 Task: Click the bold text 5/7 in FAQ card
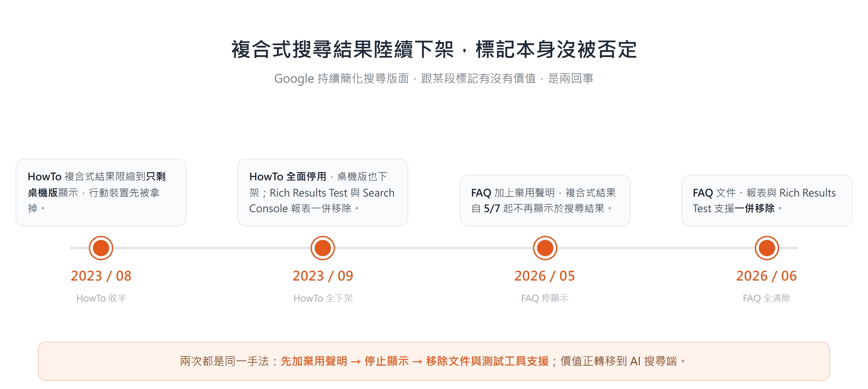pos(492,208)
